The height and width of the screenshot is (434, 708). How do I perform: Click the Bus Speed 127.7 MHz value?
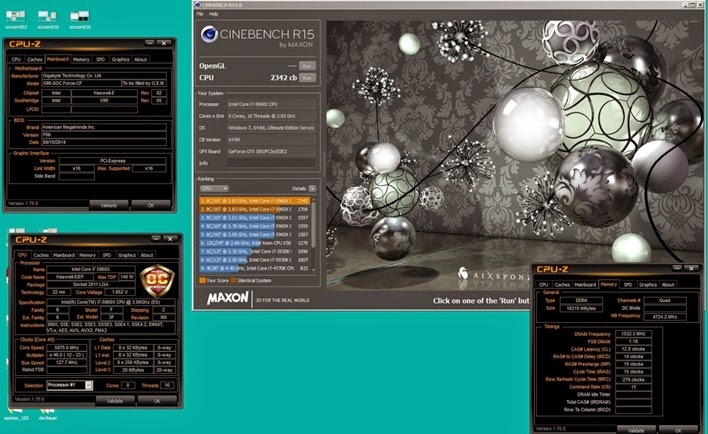pyautogui.click(x=67, y=362)
